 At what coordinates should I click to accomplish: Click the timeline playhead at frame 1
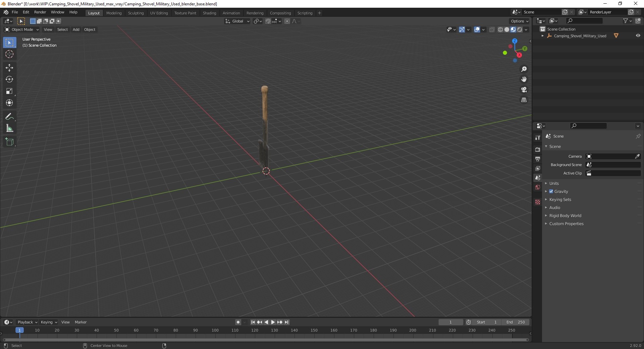[x=19, y=330]
